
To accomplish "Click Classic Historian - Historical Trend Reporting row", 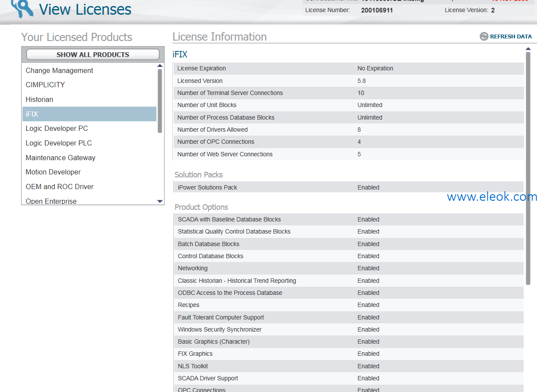I will (x=348, y=281).
